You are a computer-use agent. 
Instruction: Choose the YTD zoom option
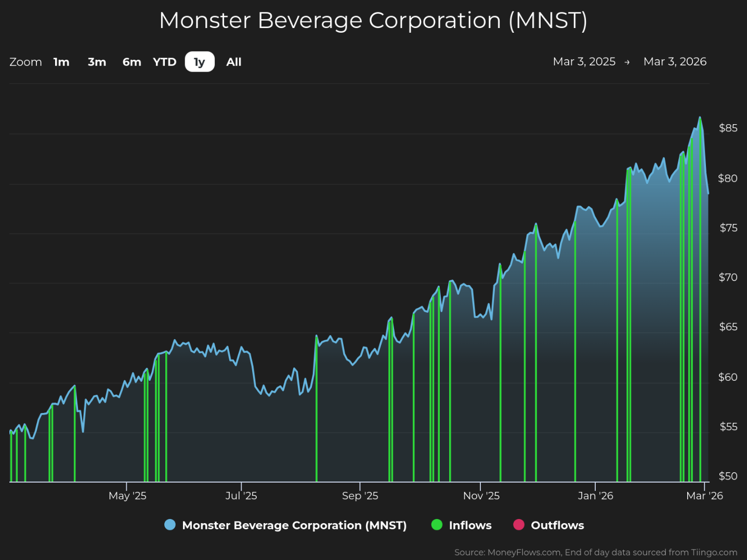pos(165,62)
